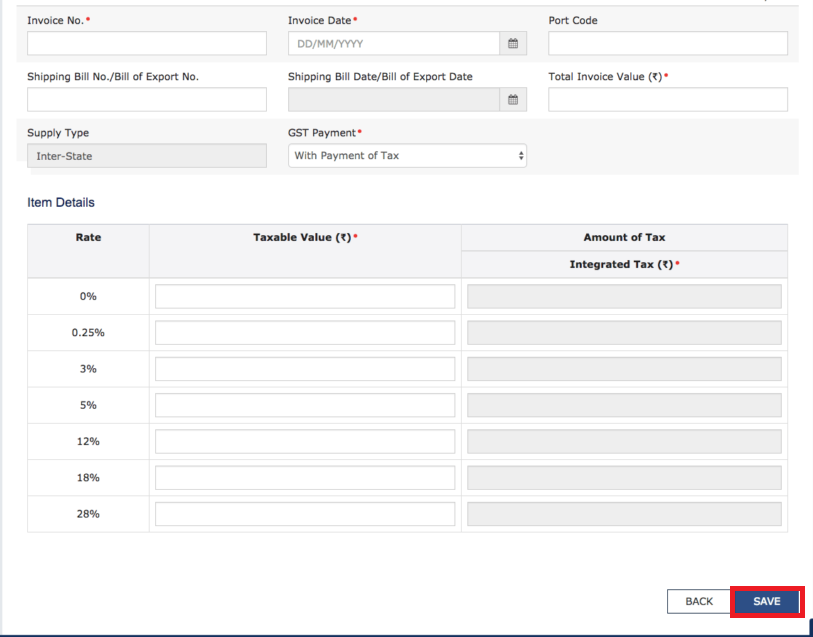Click Integrated Tax field for 0% rate
Screen dimensions: 813x637
coord(624,296)
